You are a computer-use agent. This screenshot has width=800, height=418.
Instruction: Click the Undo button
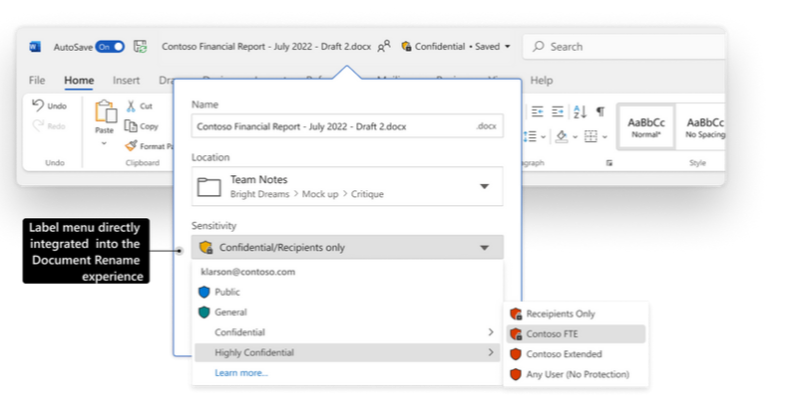point(49,106)
